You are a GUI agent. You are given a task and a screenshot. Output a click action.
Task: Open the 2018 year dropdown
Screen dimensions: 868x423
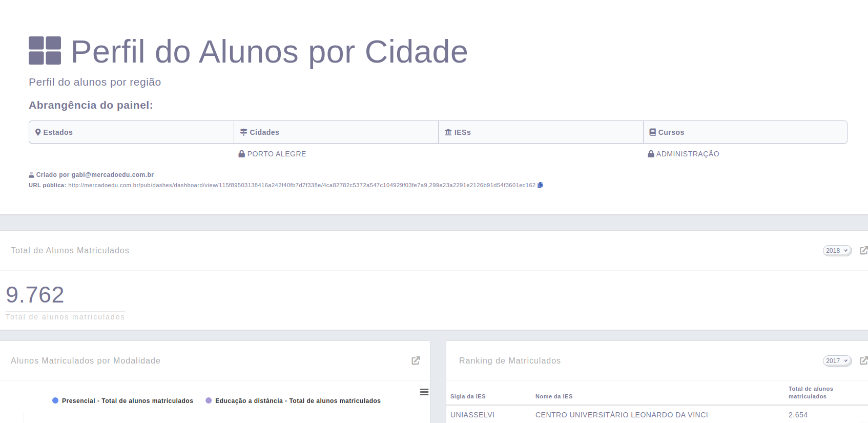coord(837,251)
